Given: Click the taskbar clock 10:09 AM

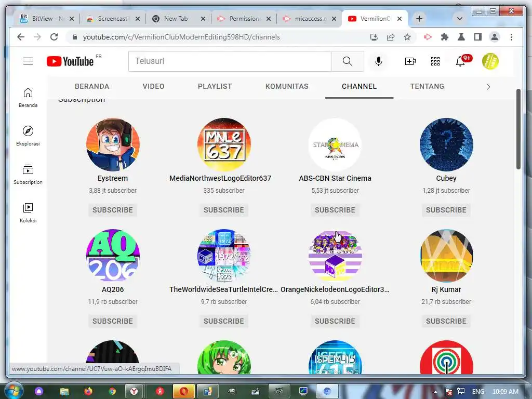Looking at the screenshot, I should [x=505, y=392].
